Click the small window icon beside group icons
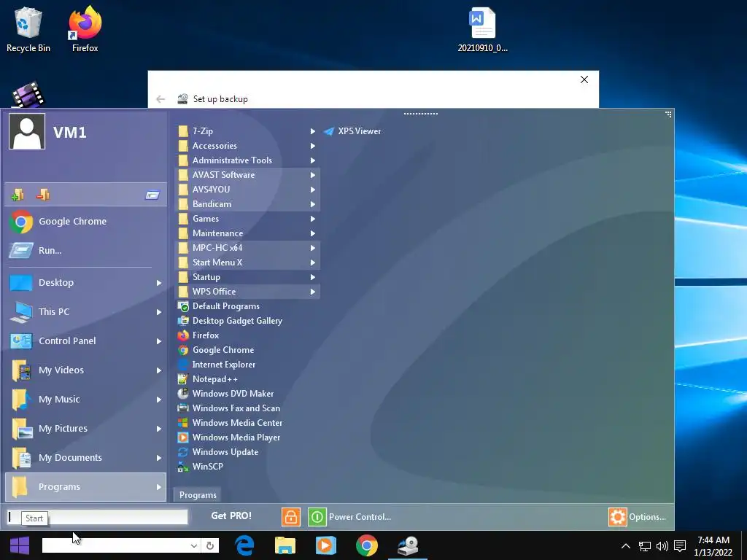The height and width of the screenshot is (560, 747). (152, 195)
